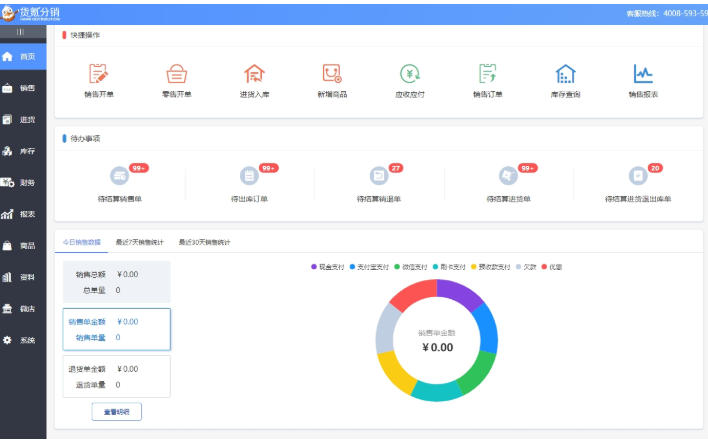This screenshot has height=440, width=708.
Task: Click the 零售开单 basket icon
Action: click(x=176, y=75)
